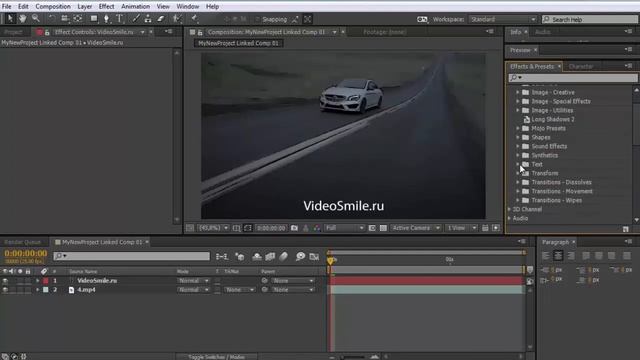Click the red label color of VideoSmile.ru layer
The image size is (640, 360).
pos(46,281)
